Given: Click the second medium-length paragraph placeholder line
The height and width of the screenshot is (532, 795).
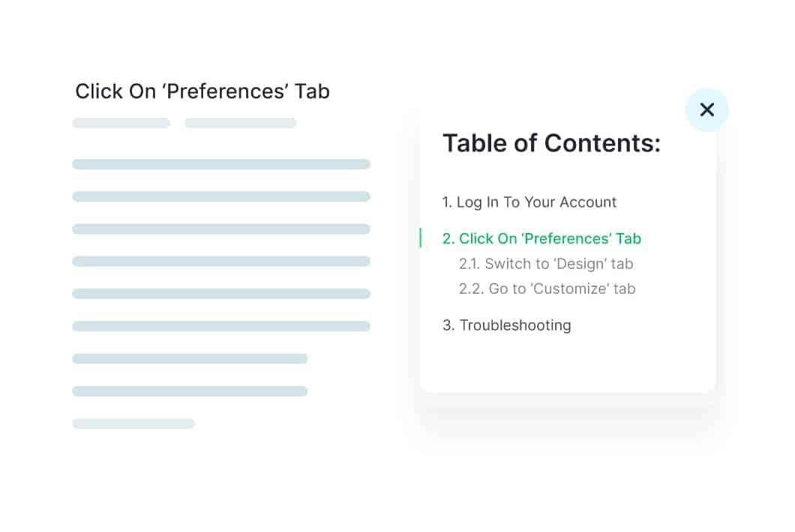Looking at the screenshot, I should coord(190,391).
